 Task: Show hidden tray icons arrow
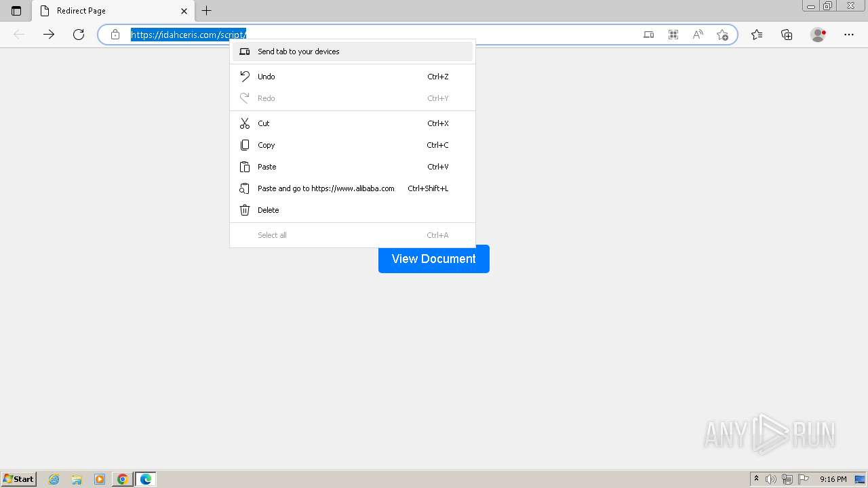coord(757,479)
